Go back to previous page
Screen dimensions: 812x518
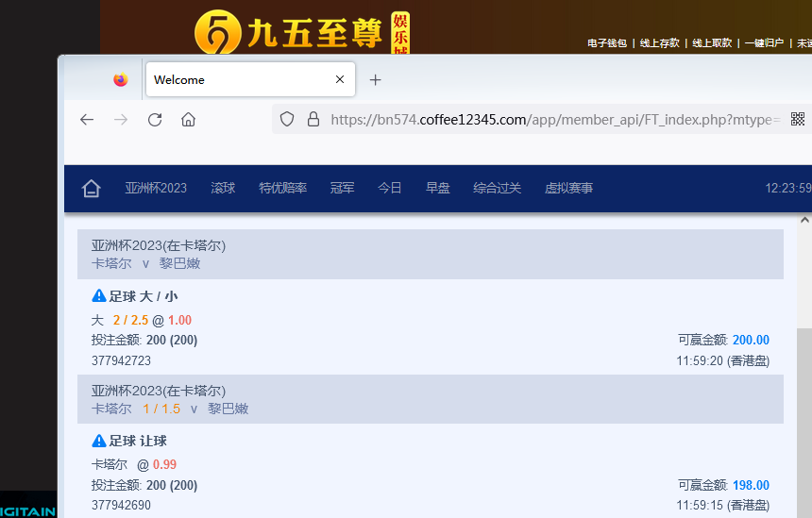(x=87, y=120)
